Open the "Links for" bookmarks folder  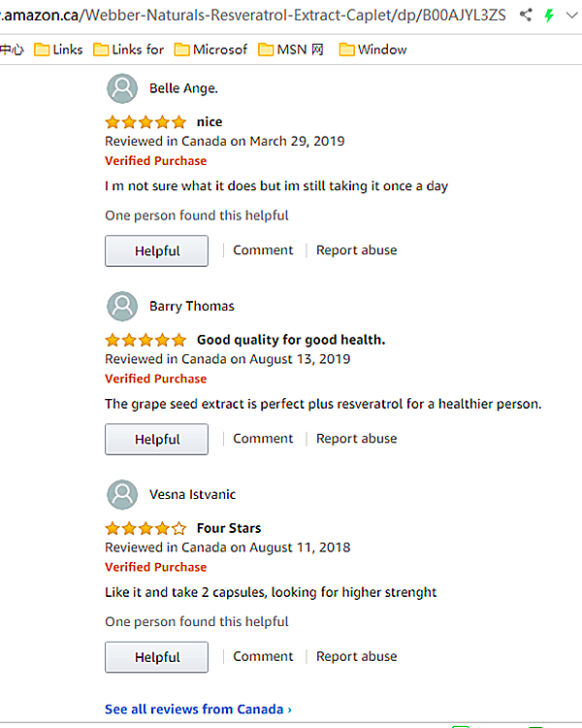point(128,50)
